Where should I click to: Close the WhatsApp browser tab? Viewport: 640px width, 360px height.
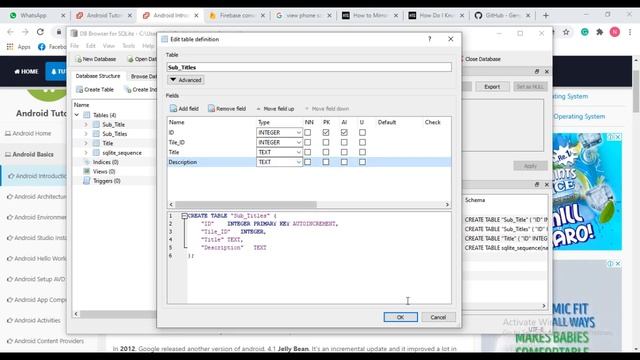tap(63, 16)
